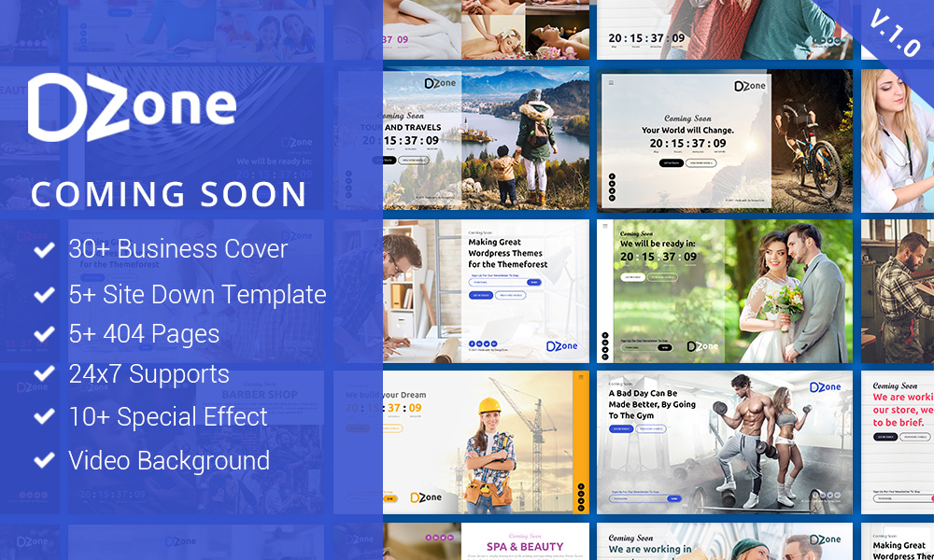Click the checkmark beside 5+ 404 Pages
Image resolution: width=934 pixels, height=560 pixels.
[x=44, y=335]
